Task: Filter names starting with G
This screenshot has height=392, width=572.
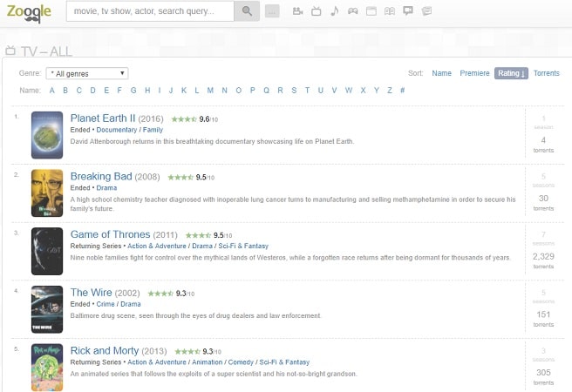Action: tap(133, 91)
